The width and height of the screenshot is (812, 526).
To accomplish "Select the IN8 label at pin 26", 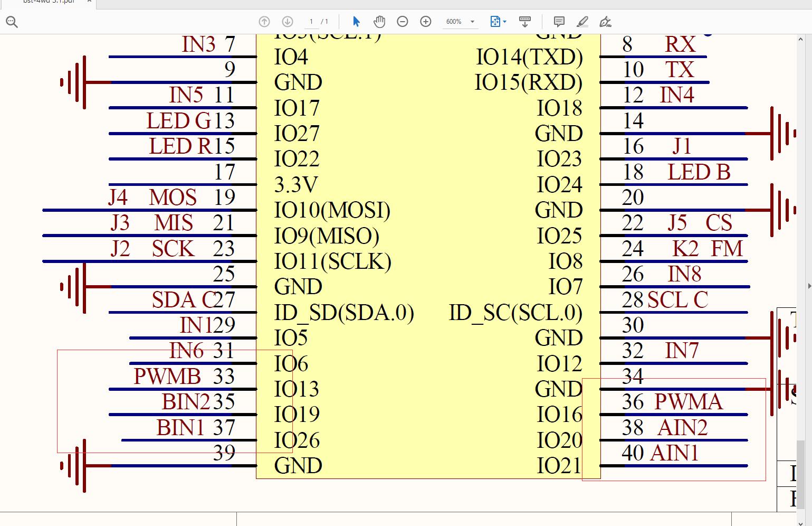I will (685, 274).
